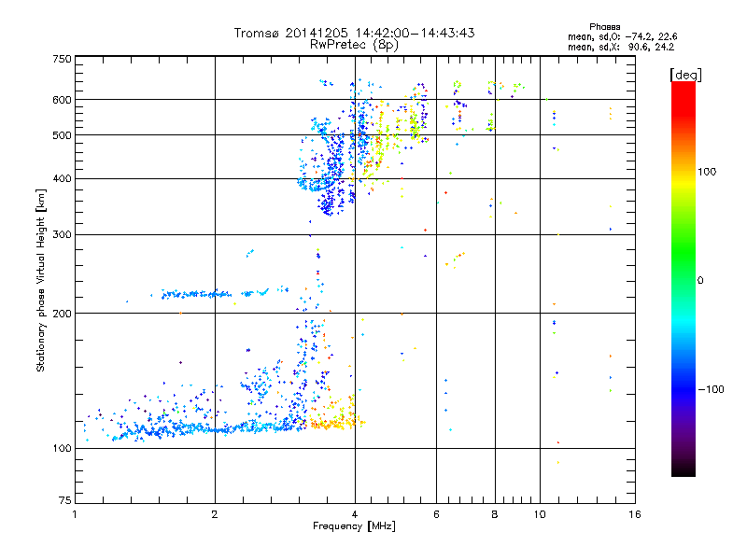This screenshot has height=560, width=747.
Task: Click the x-axis tick label '1'
Action: [x=75, y=514]
